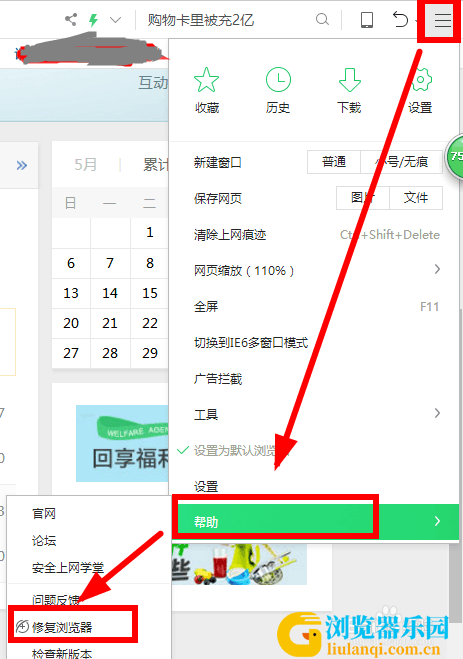Click the undo arrow icon in the toolbar
This screenshot has height=659, width=463.
(x=400, y=19)
